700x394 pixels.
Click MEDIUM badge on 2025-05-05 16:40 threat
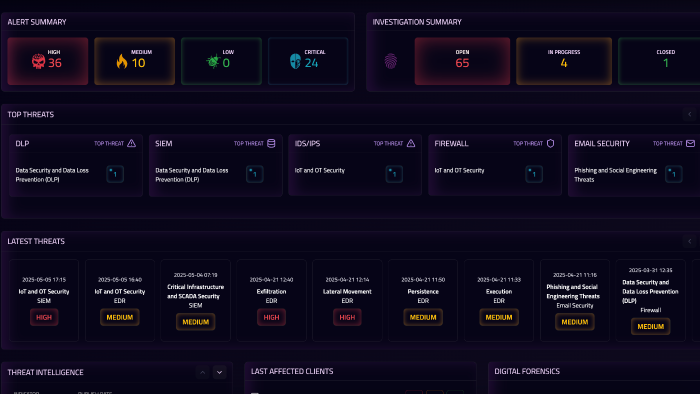pos(120,317)
